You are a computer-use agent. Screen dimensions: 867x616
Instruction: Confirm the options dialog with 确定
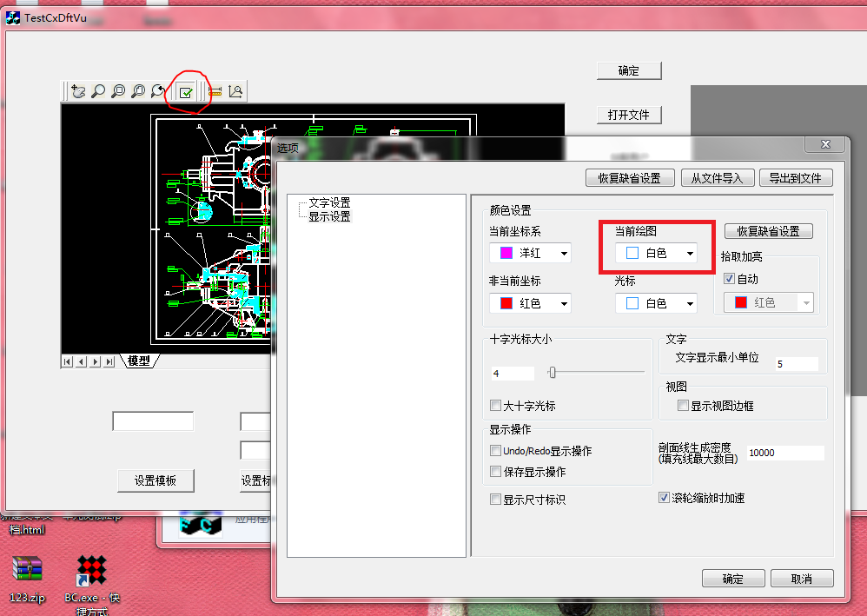(733, 579)
